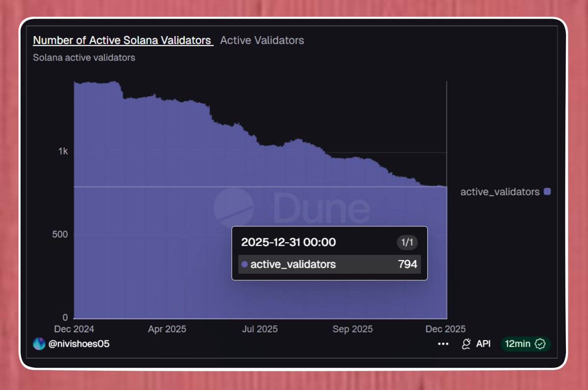588x390 pixels.
Task: Open the API button label
Action: (483, 344)
